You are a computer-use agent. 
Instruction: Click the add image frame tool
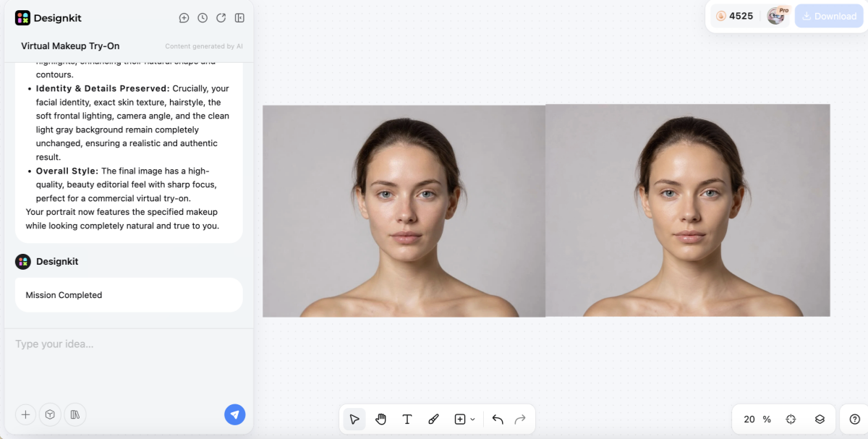(x=460, y=419)
